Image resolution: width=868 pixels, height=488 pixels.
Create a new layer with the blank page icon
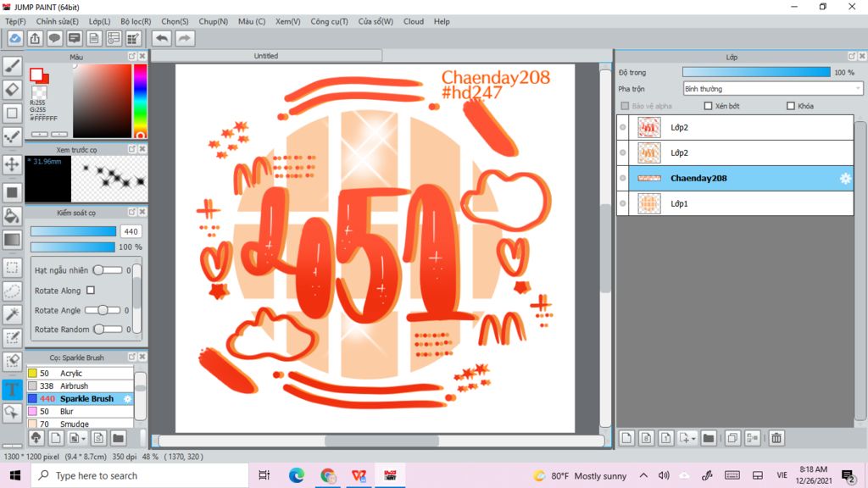[x=626, y=438]
